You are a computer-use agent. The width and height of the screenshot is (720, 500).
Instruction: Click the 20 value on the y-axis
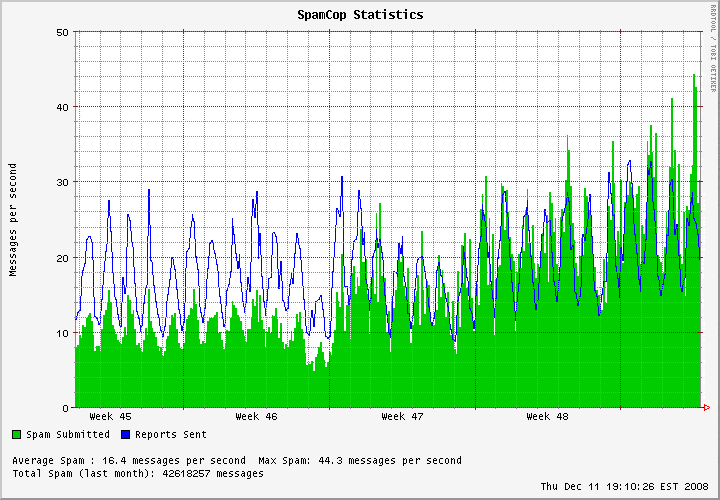pyautogui.click(x=63, y=258)
